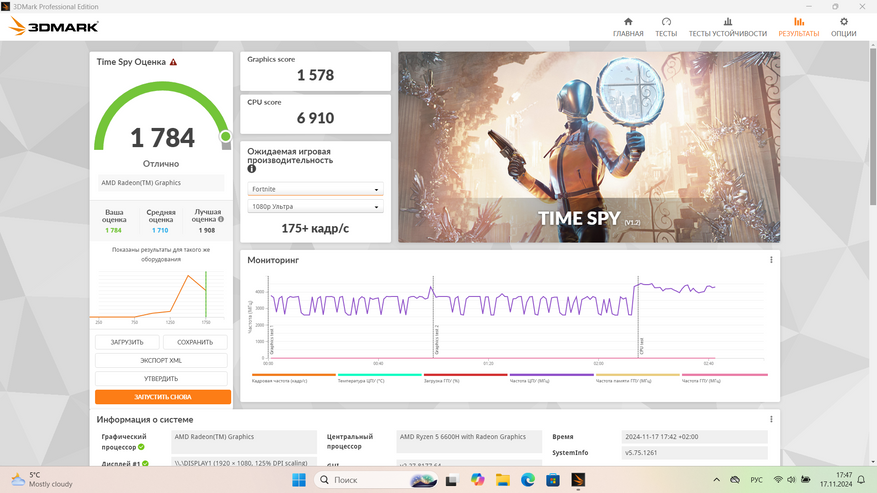Image resolution: width=877 pixels, height=493 pixels.
Task: Click the 3DMark icon on the taskbar
Action: (578, 480)
